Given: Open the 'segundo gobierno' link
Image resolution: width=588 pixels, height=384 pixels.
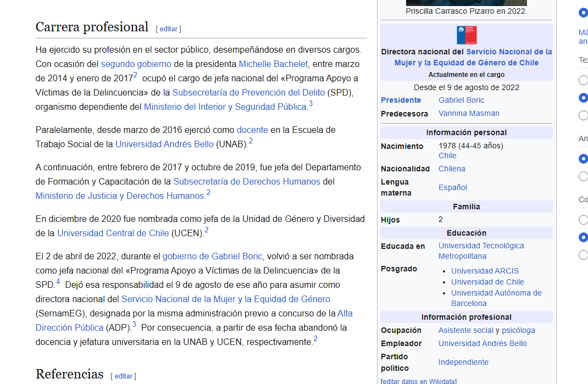Looking at the screenshot, I should point(136,64).
